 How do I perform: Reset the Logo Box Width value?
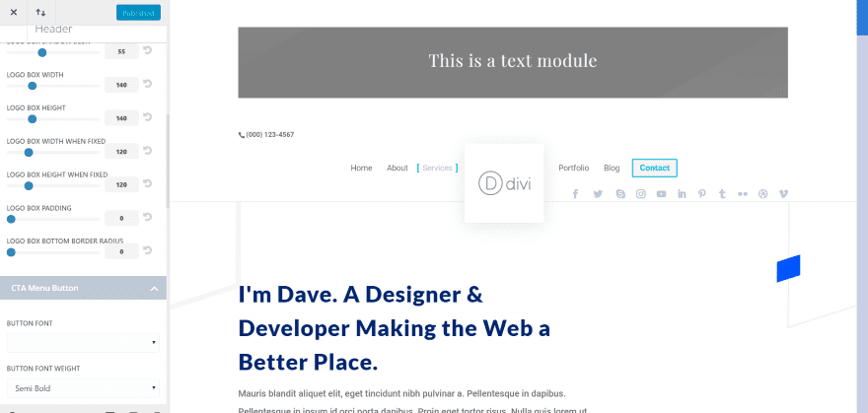coord(148,84)
